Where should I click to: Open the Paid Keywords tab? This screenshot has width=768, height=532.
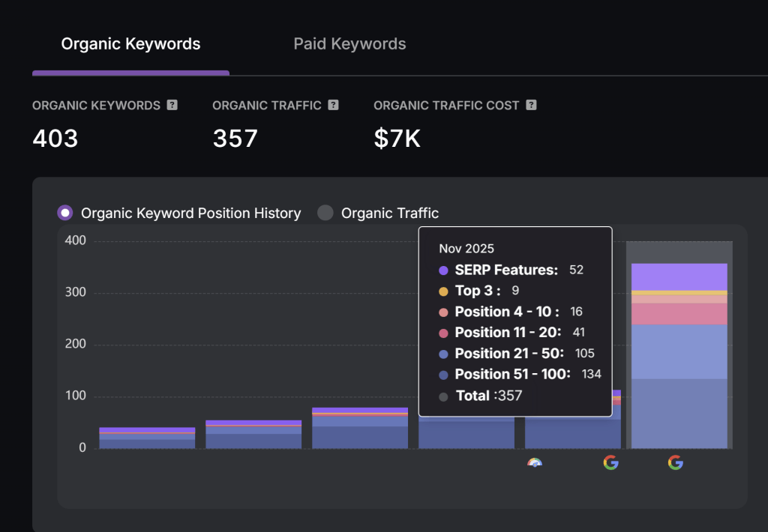(x=349, y=44)
